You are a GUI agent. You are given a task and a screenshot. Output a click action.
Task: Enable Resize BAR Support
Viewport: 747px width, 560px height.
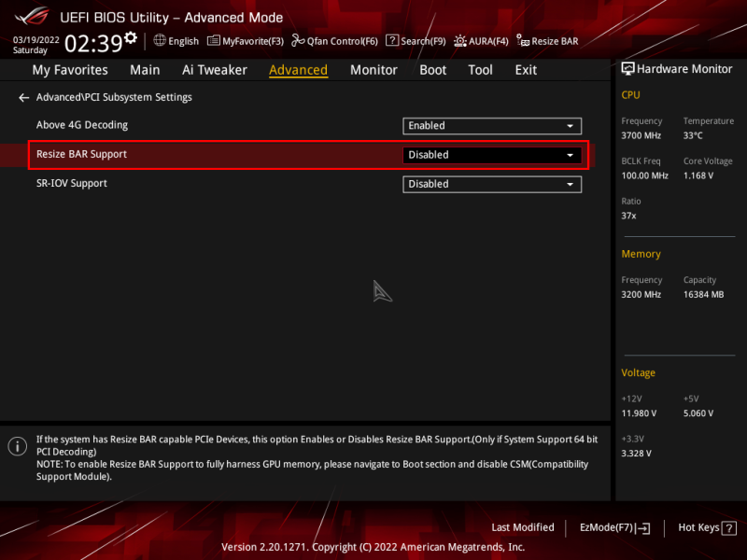click(492, 154)
